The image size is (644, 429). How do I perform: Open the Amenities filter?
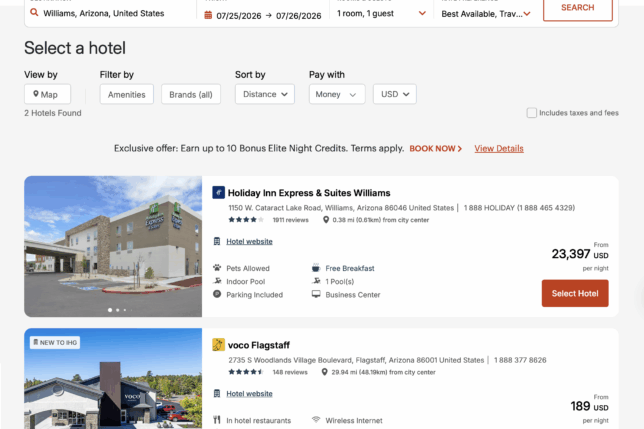(126, 94)
